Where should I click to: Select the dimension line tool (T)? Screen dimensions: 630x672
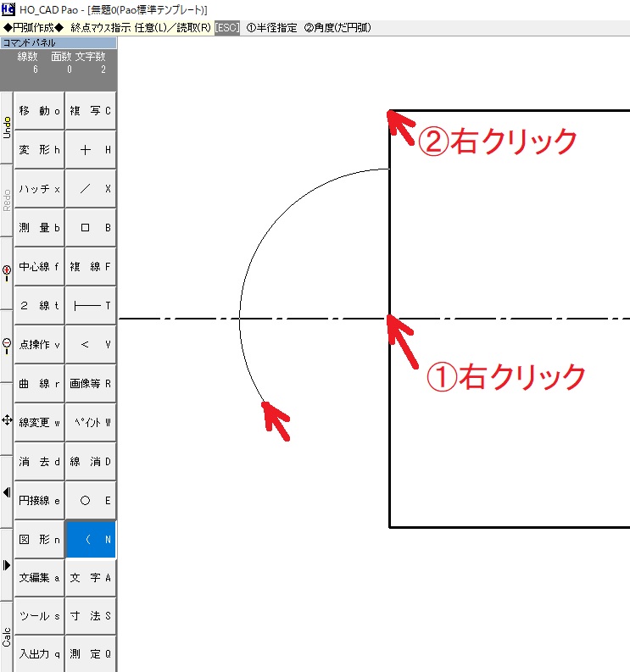pyautogui.click(x=91, y=306)
